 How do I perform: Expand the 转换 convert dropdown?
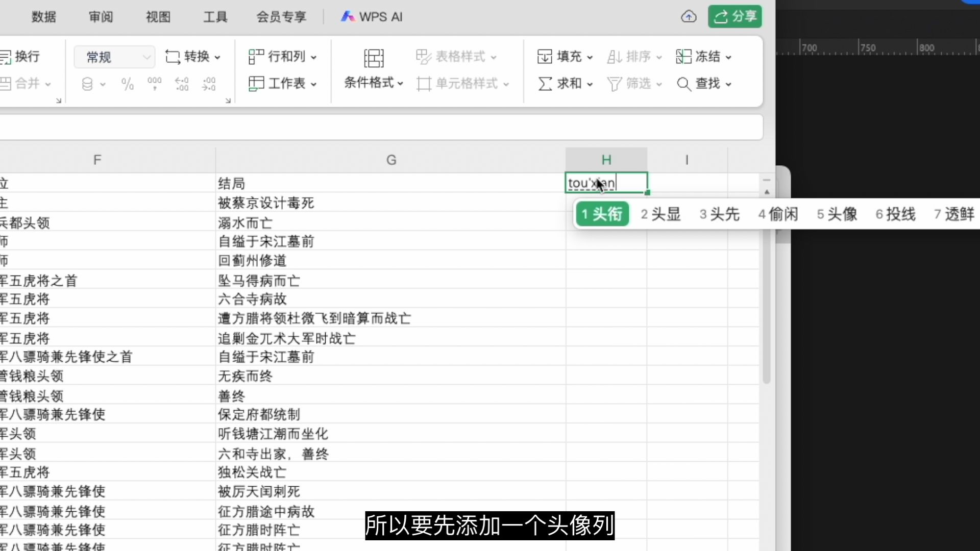click(x=193, y=57)
